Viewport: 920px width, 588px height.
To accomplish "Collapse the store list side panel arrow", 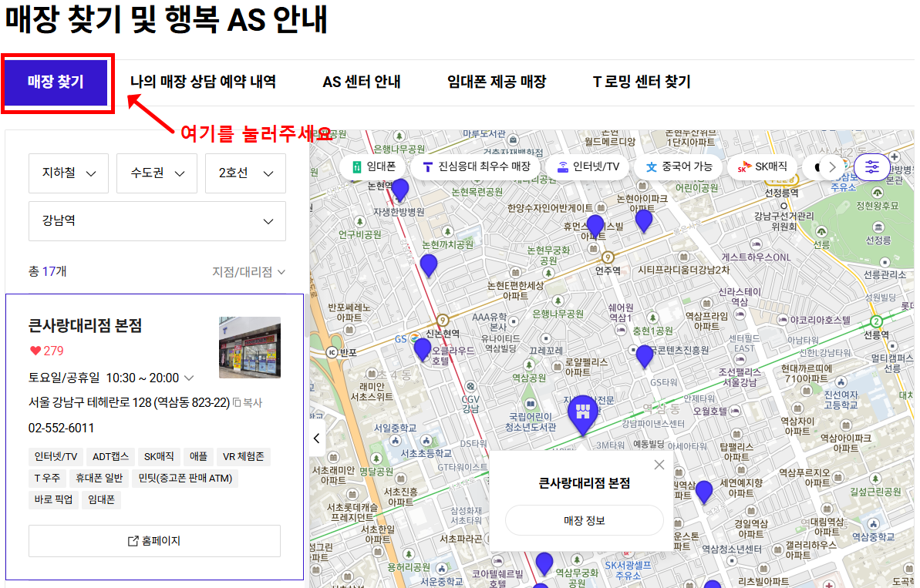I will point(317,438).
